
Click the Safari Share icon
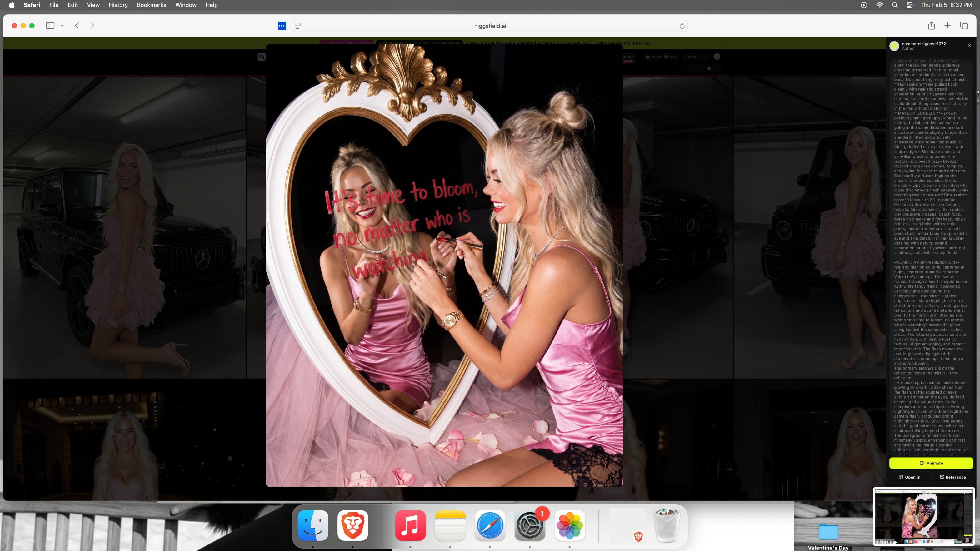click(931, 26)
